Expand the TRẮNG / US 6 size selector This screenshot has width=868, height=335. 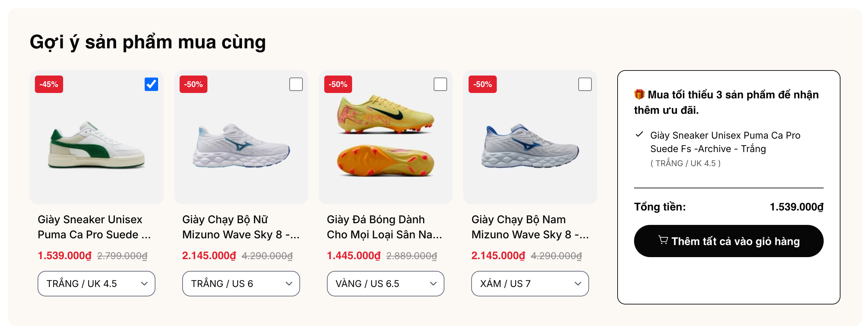pyautogui.click(x=241, y=283)
